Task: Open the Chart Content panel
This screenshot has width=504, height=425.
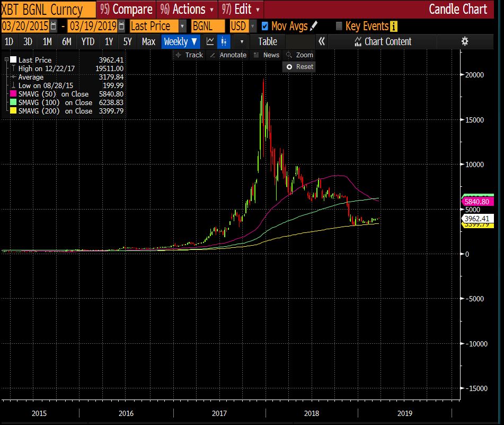Action: click(x=382, y=41)
